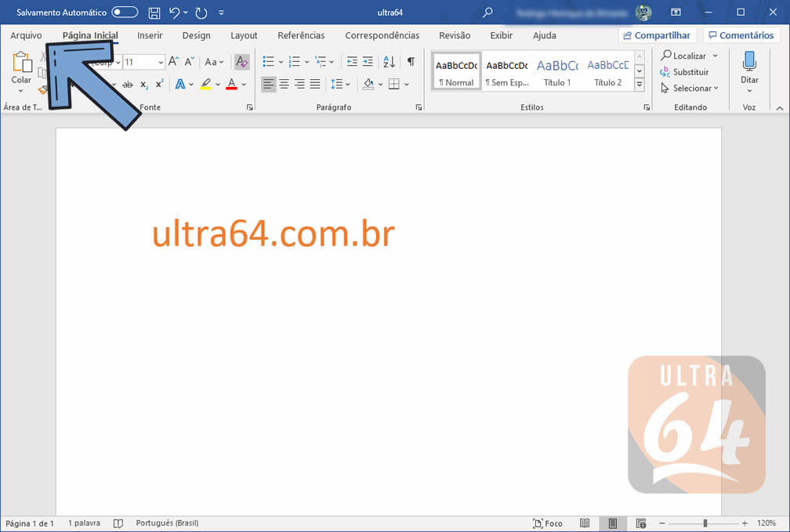Screen dimensions: 790x532
Task: Switch to the Referências tab
Action: point(301,35)
